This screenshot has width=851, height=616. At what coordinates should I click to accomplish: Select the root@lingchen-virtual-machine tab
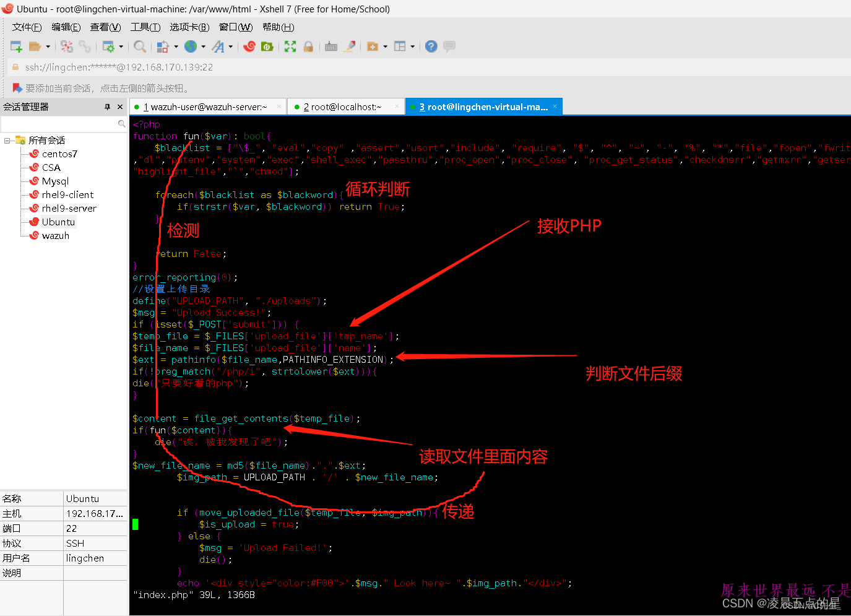(x=483, y=107)
